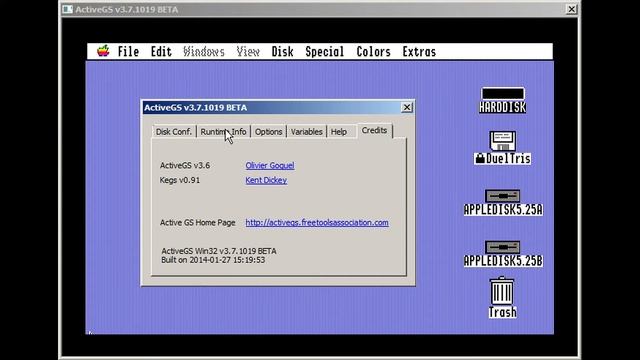Open the Disk menu

point(282,52)
